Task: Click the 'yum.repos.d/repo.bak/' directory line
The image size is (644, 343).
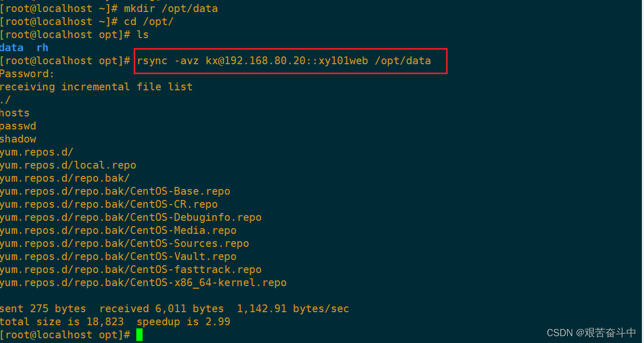Action: tap(65, 178)
